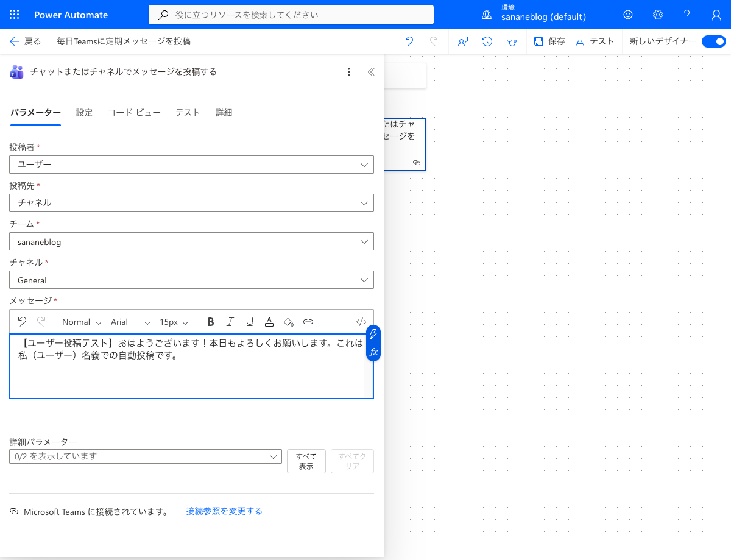731x560 pixels.
Task: Click the flow title 毎日Teamsに定期メッセージを投稿
Action: 124,41
